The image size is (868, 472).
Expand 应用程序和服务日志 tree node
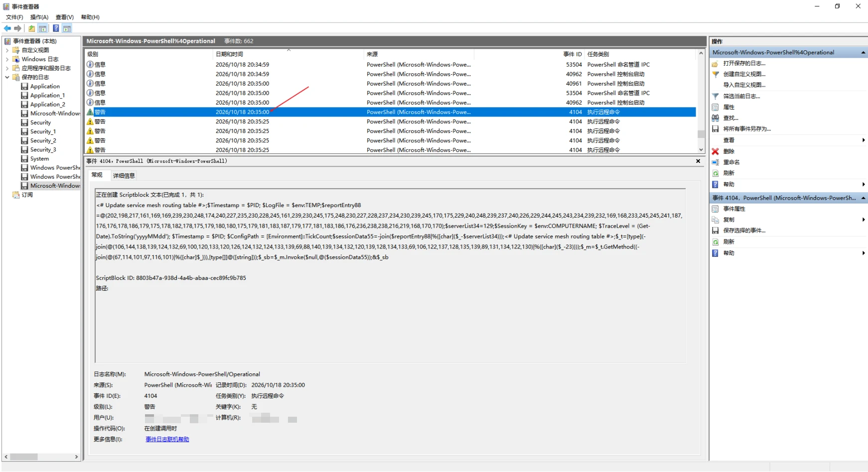[7, 68]
